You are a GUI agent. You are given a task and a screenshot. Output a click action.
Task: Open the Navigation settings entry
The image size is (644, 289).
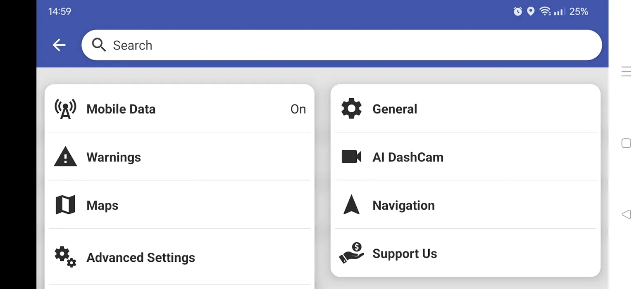(x=465, y=205)
